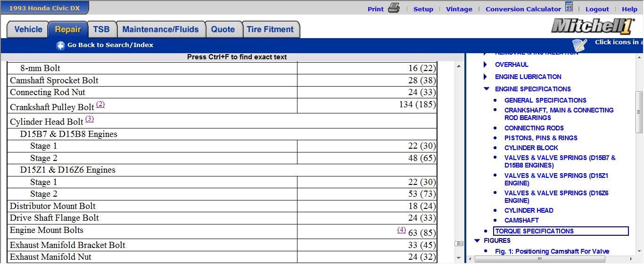Click the Distributor Mount Bolt row label
Image resolution: width=644 pixels, height=264 pixels.
click(53, 206)
